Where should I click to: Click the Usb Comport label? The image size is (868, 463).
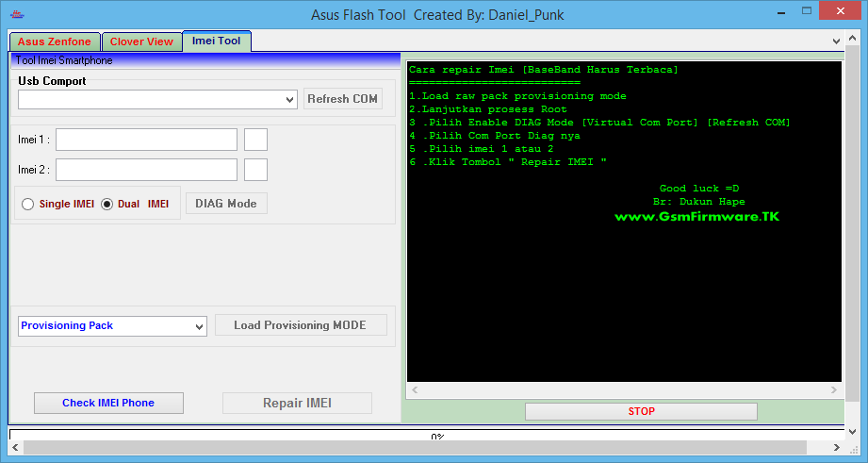click(52, 81)
